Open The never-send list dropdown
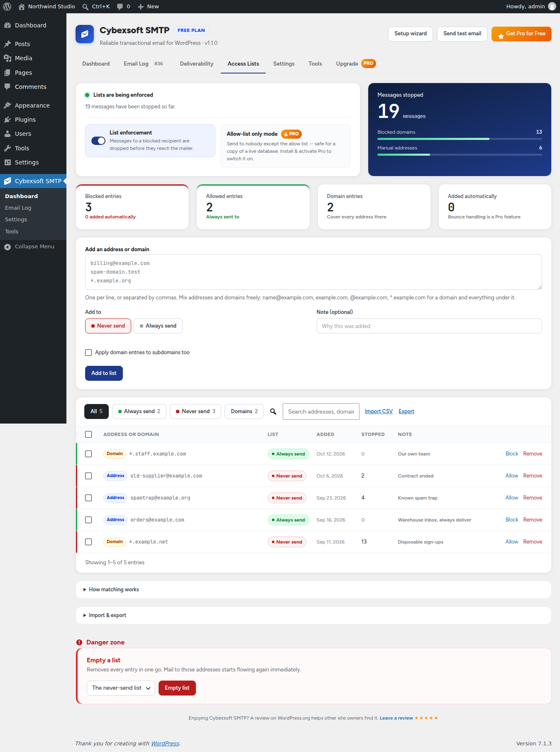This screenshot has width=560, height=752. click(121, 688)
